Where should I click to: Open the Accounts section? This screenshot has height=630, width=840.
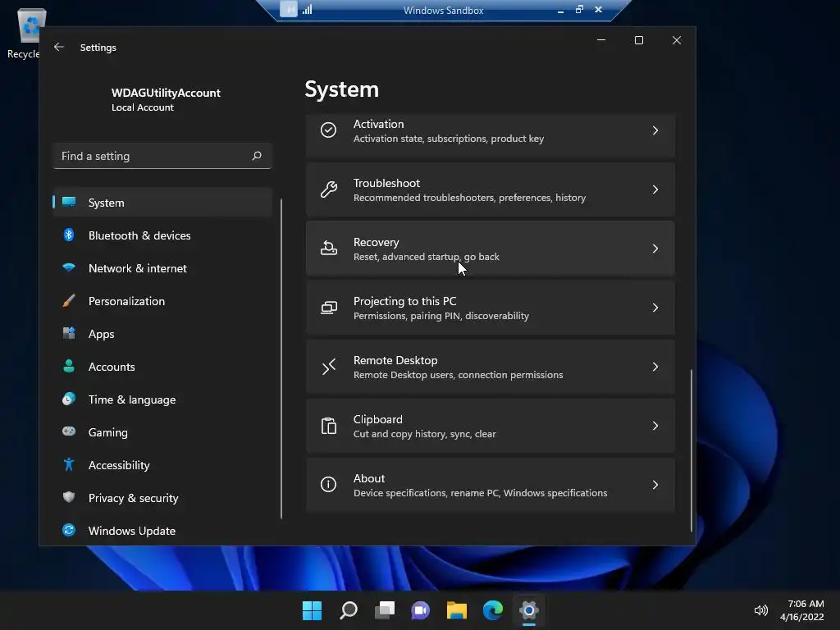162,367
